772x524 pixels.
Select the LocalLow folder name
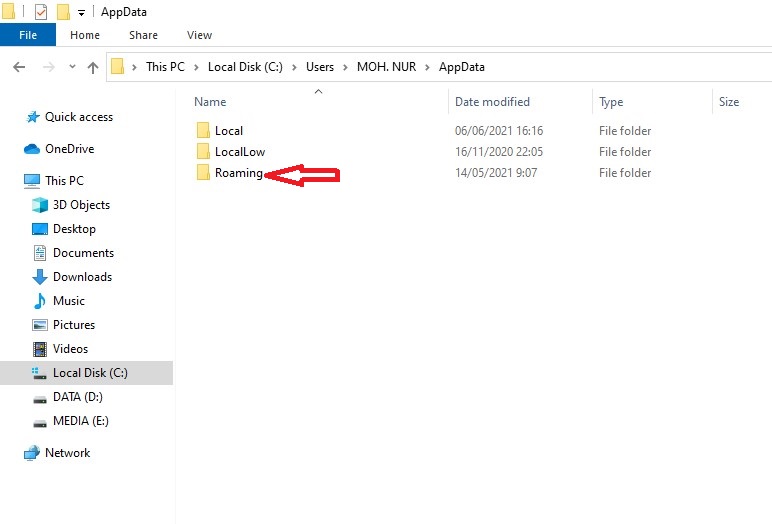240,152
